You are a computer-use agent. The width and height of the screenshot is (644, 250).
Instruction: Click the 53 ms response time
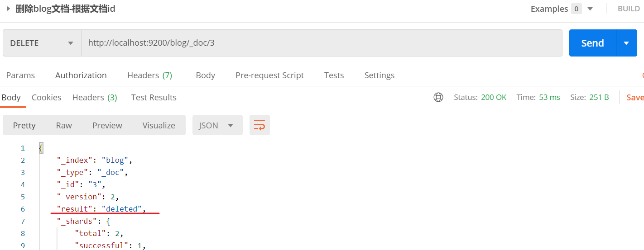pyautogui.click(x=549, y=97)
